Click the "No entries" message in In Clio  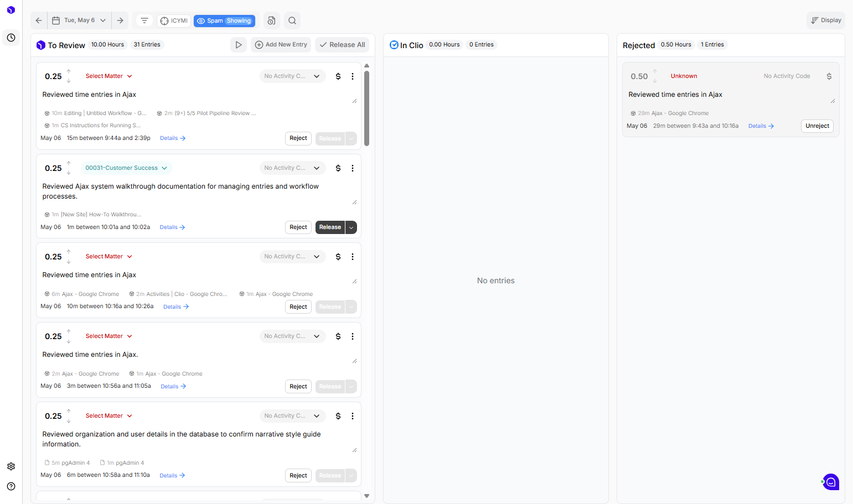pos(496,281)
